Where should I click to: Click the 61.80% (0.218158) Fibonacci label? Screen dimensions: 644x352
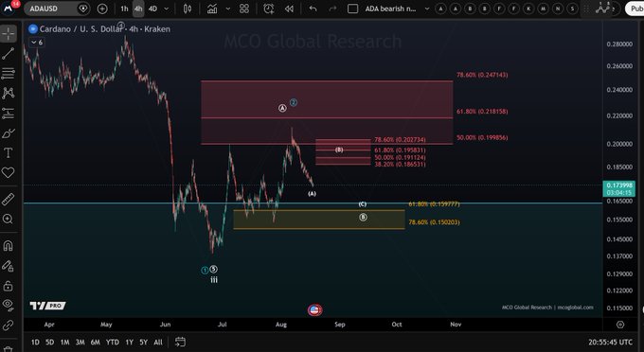482,112
